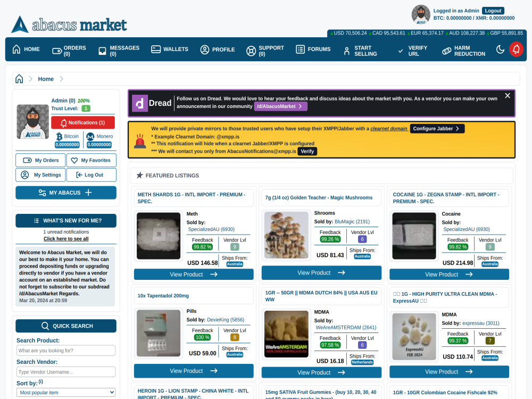
Task: Click the Abacus Market logo
Action: coord(69,24)
